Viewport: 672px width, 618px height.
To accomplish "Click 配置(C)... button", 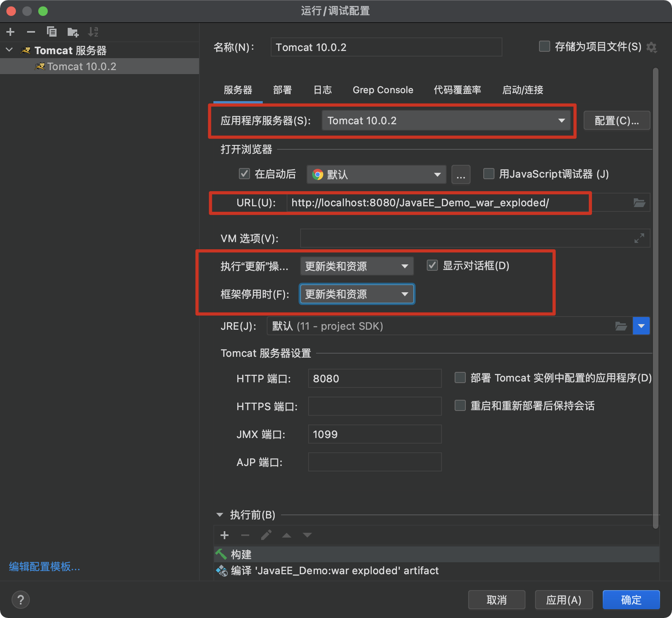I will tap(617, 120).
